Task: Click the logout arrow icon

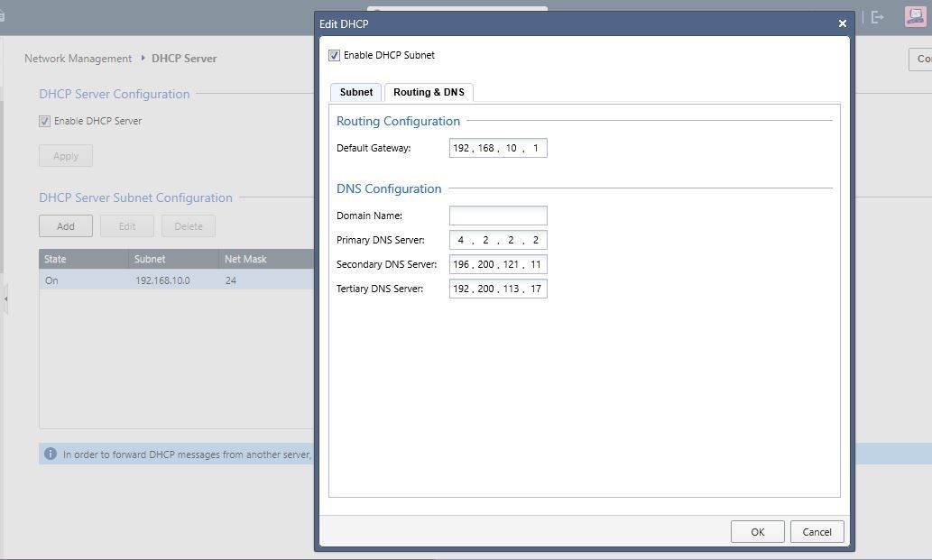Action: click(x=877, y=17)
